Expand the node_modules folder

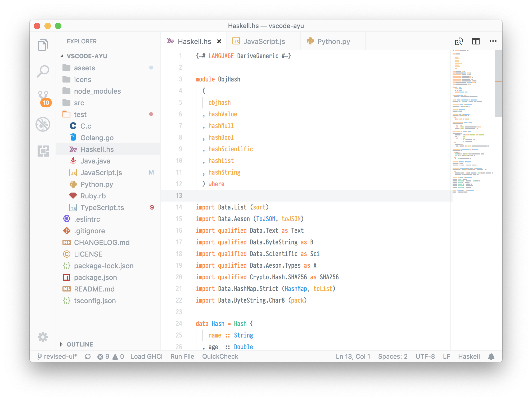(x=97, y=91)
